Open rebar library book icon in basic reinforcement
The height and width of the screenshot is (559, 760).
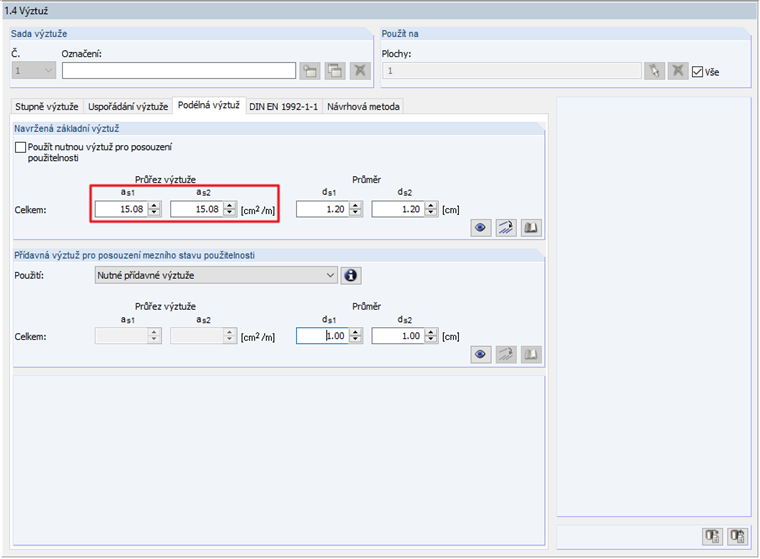(531, 228)
